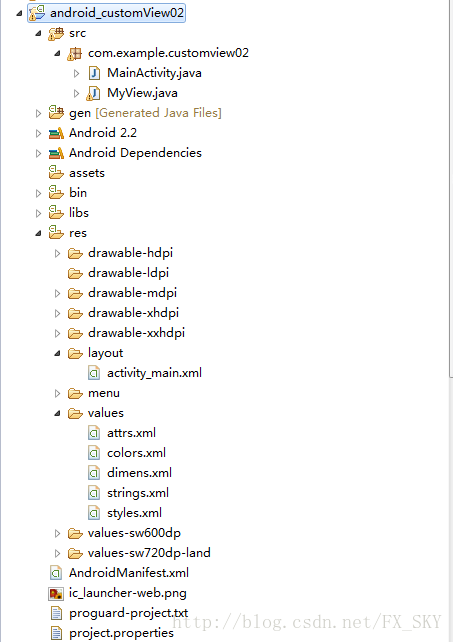Expand the menu folder
Screen dimensions: 453x642
click(x=57, y=393)
